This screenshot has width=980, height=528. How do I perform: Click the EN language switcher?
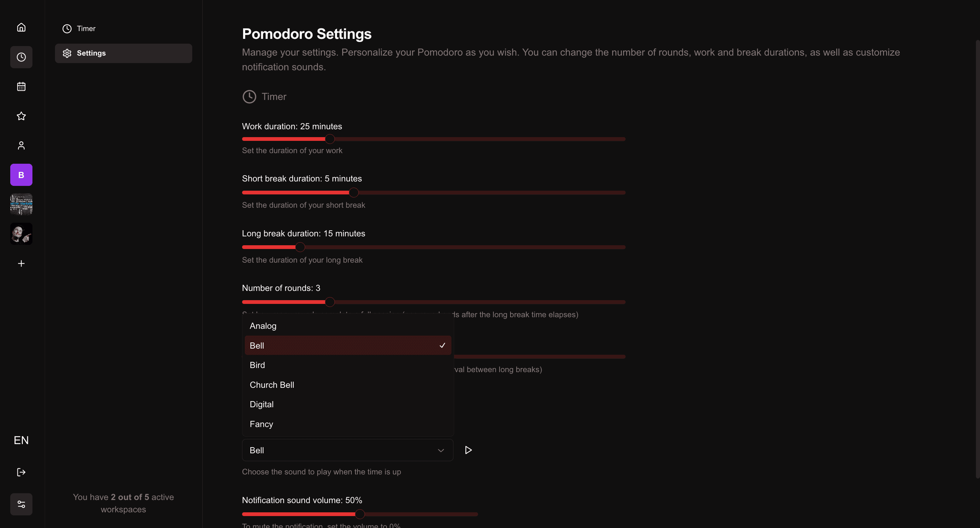coord(21,440)
